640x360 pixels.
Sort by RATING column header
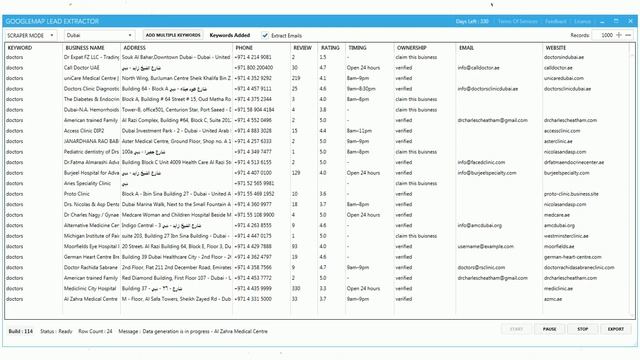click(x=330, y=48)
